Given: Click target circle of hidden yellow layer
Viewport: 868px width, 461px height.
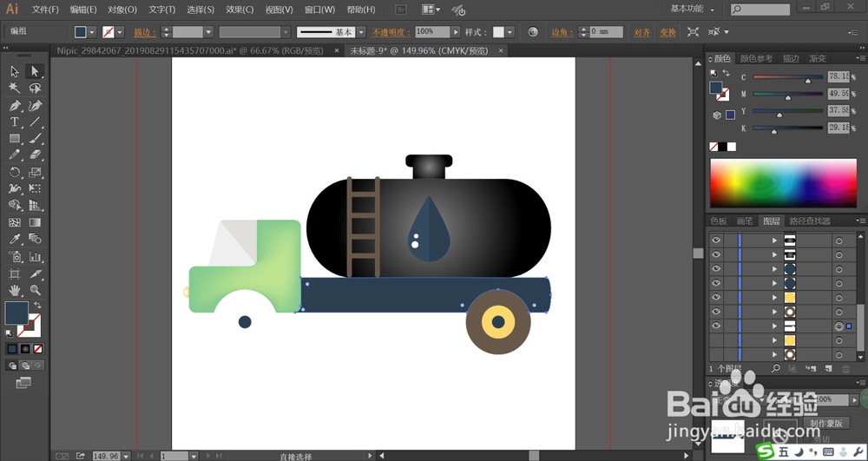Looking at the screenshot, I should [838, 341].
